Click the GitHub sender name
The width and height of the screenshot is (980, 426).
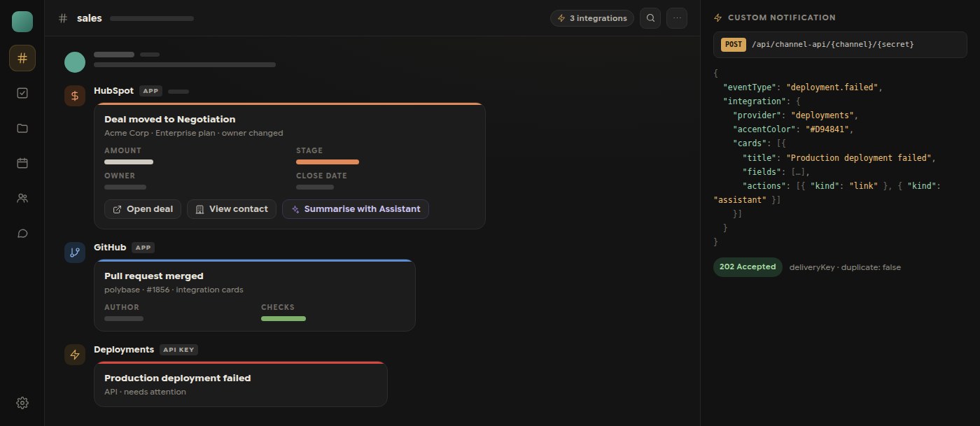tap(110, 248)
